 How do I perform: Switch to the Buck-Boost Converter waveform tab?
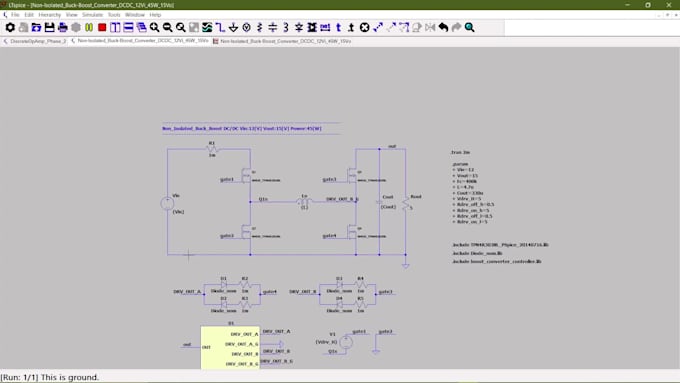pos(282,41)
